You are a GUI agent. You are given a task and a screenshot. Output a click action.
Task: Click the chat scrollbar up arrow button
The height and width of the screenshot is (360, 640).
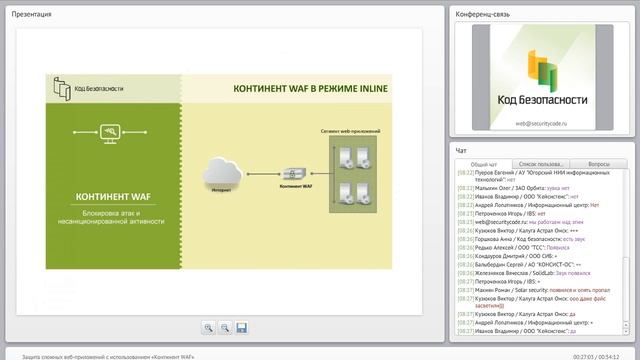click(626, 325)
